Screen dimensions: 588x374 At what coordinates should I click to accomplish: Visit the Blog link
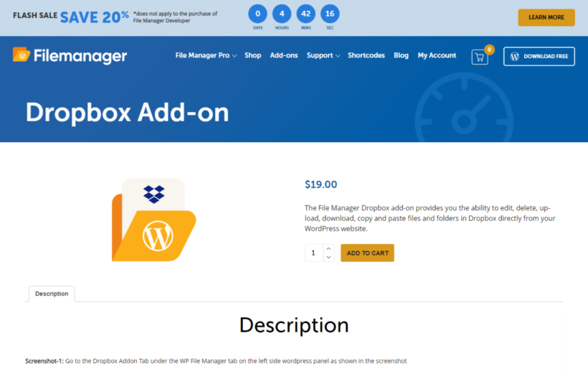(401, 55)
